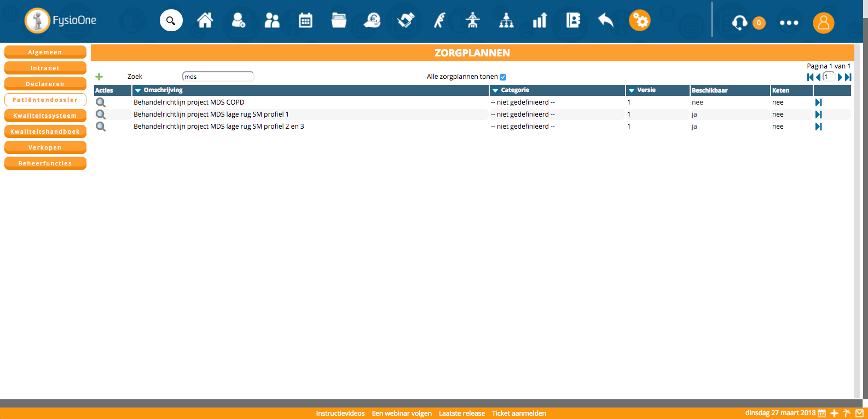
Task: Click the bar chart statistics icon
Action: 540,21
